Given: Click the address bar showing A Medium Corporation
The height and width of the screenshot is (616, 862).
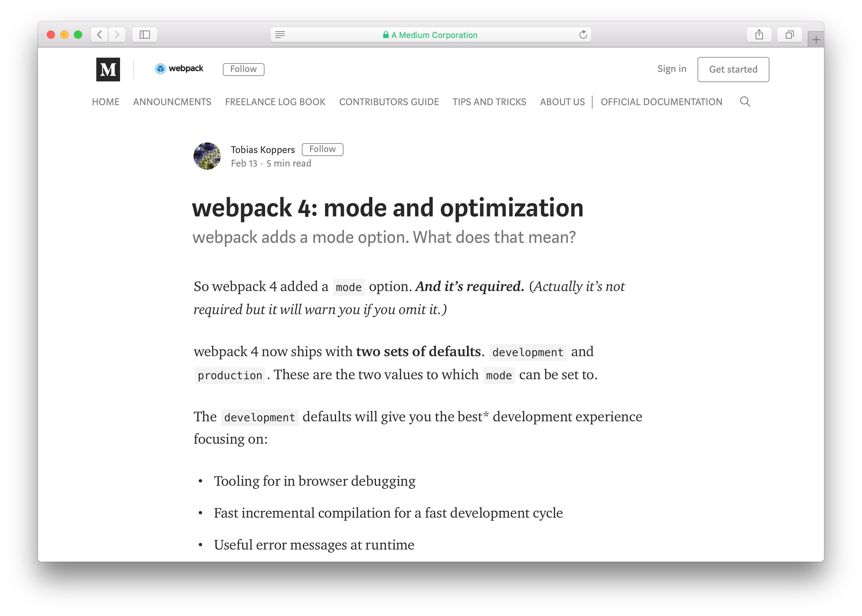Looking at the screenshot, I should pyautogui.click(x=431, y=35).
